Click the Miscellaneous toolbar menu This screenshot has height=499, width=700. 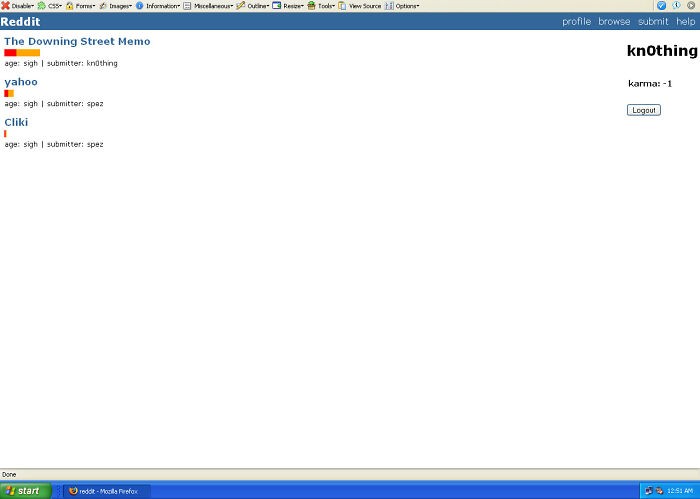click(209, 6)
